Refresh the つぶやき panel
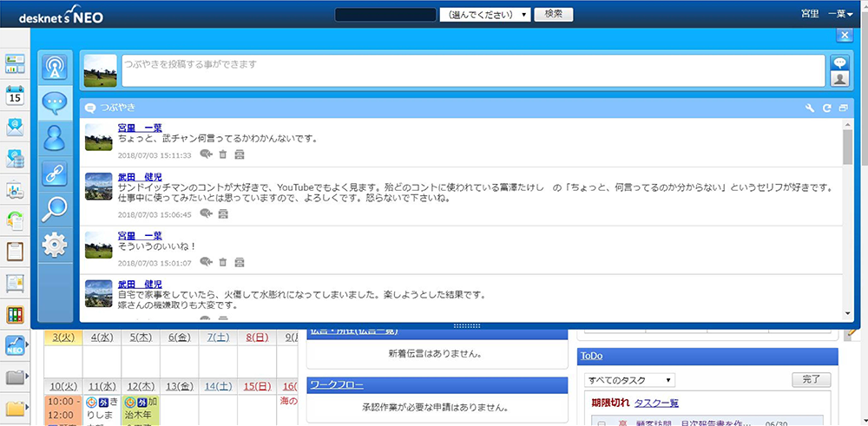Screen dimensions: 868x426 tap(826, 108)
